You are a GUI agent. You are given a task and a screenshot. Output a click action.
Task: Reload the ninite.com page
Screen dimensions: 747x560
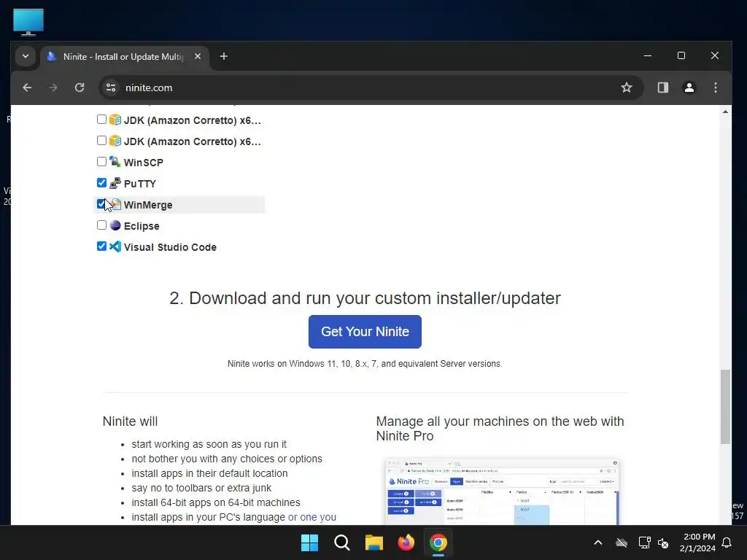pyautogui.click(x=80, y=87)
